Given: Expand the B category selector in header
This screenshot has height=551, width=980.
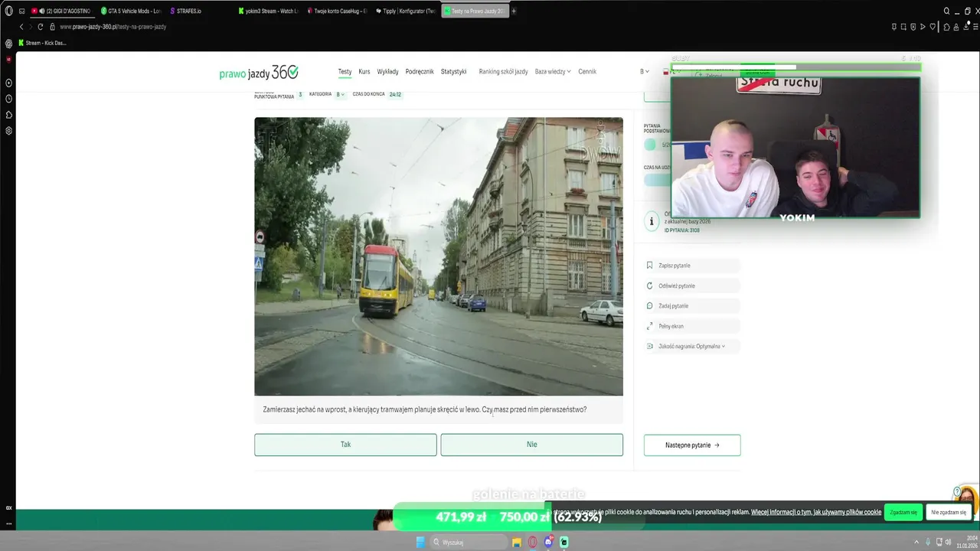Looking at the screenshot, I should 645,72.
